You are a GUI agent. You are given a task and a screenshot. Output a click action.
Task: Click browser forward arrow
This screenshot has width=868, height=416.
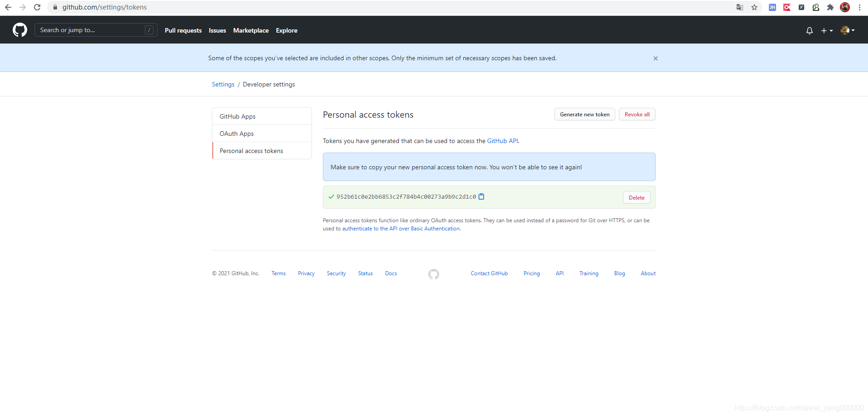[x=23, y=7]
